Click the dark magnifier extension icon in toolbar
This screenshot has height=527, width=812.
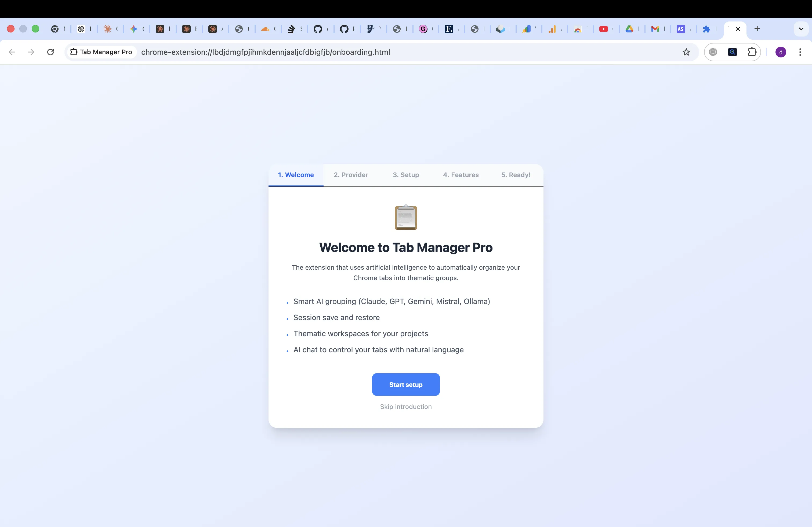tap(733, 52)
